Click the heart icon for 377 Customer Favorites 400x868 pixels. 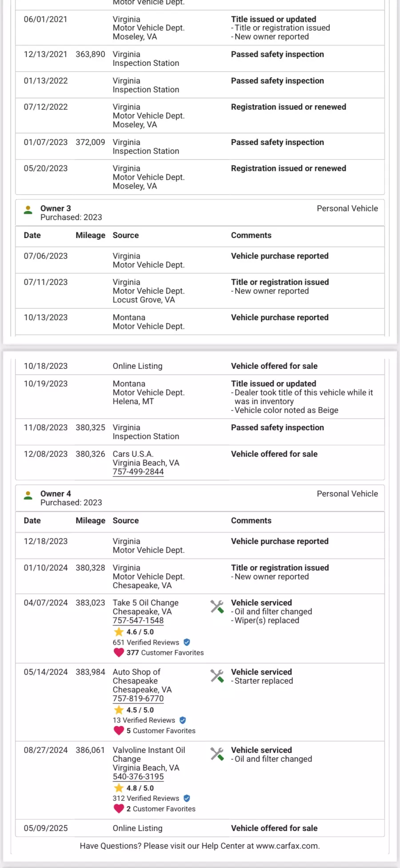tap(119, 652)
